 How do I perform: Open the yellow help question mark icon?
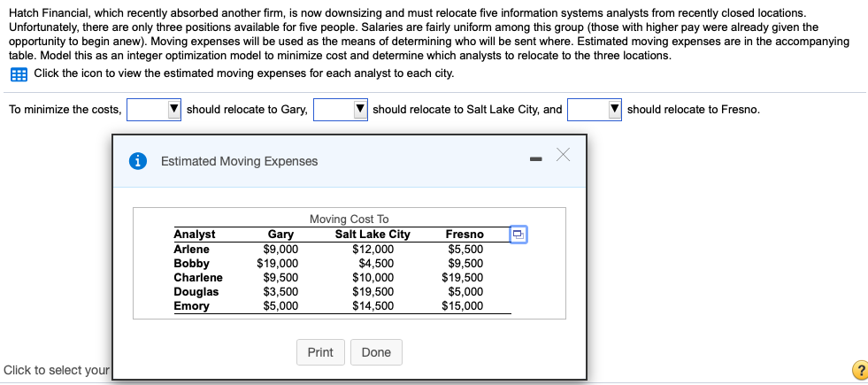pyautogui.click(x=860, y=370)
